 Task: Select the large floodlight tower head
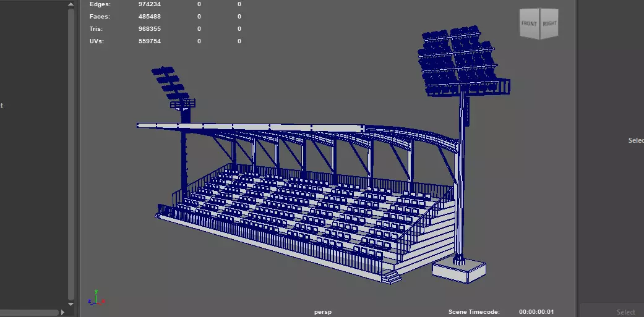(x=463, y=61)
